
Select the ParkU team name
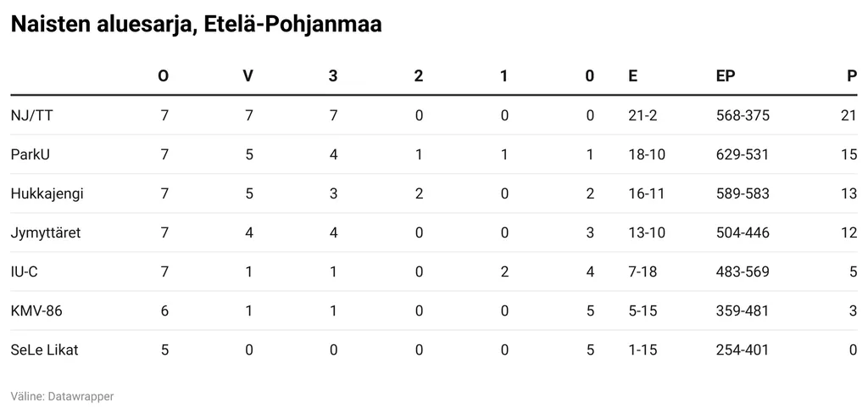[30, 154]
